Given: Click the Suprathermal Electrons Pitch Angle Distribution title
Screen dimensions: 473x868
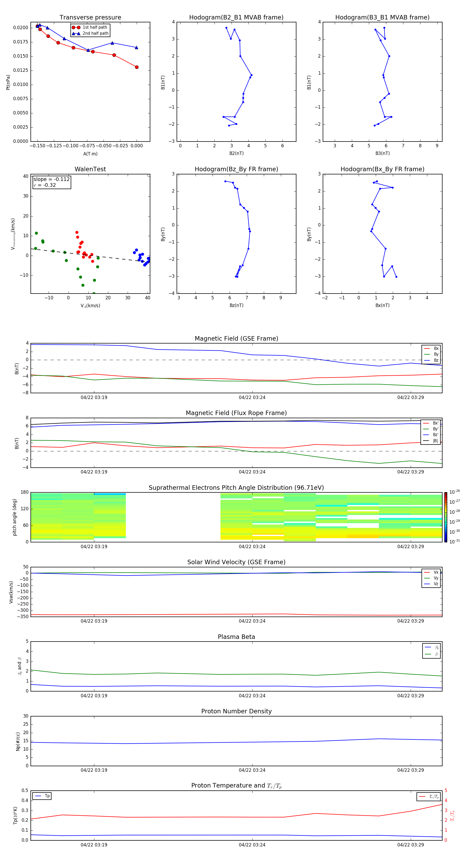Looking at the screenshot, I should point(236,488).
